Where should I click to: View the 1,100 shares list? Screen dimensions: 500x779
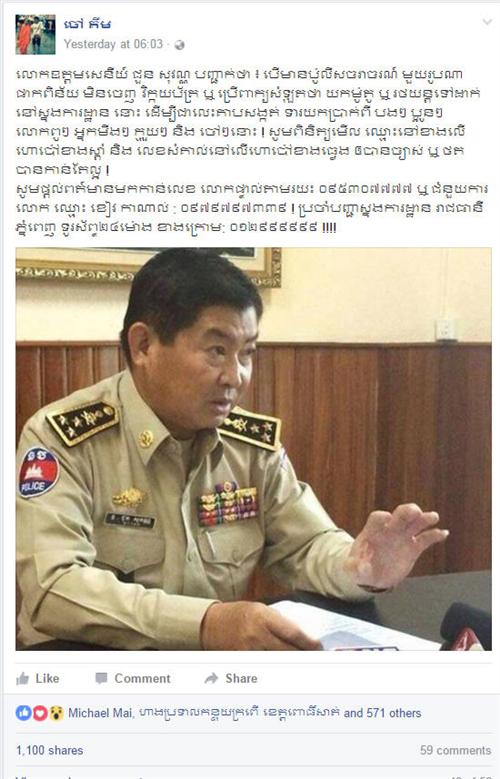(x=49, y=750)
